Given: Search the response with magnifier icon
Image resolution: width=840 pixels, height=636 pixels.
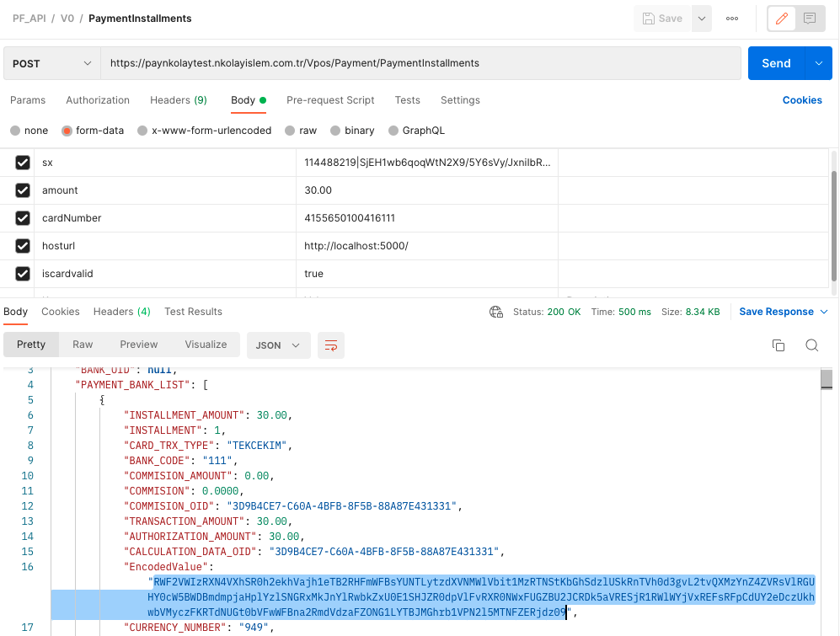Looking at the screenshot, I should point(811,345).
